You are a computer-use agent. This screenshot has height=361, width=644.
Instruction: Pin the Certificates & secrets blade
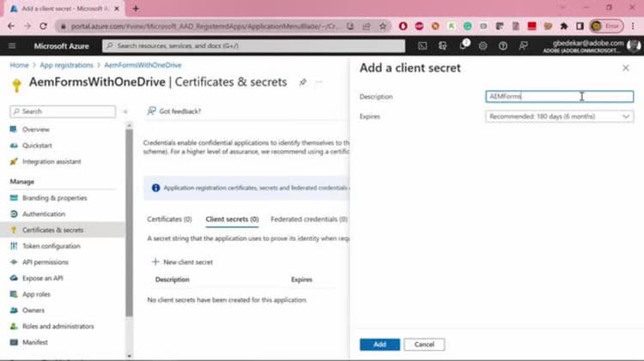pyautogui.click(x=303, y=82)
